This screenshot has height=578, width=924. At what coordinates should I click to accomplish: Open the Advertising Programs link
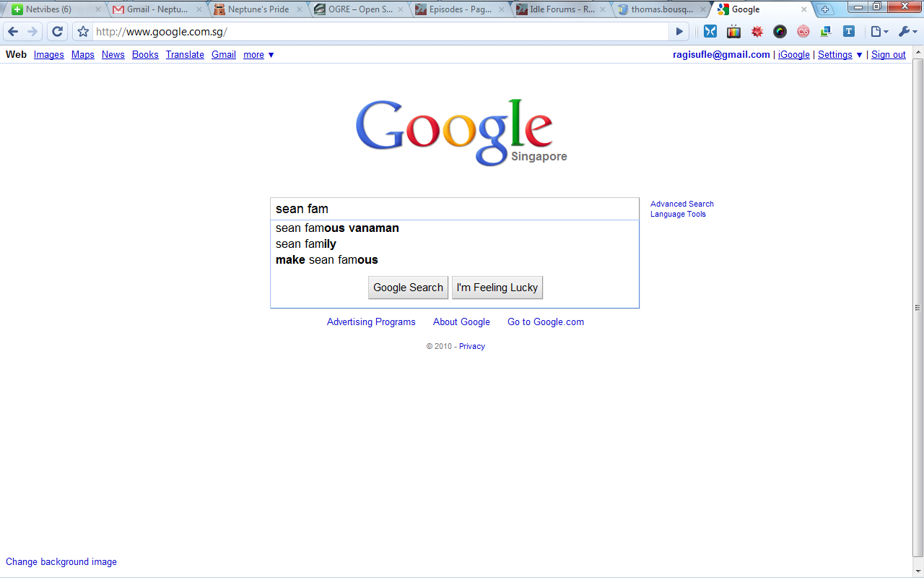click(371, 322)
